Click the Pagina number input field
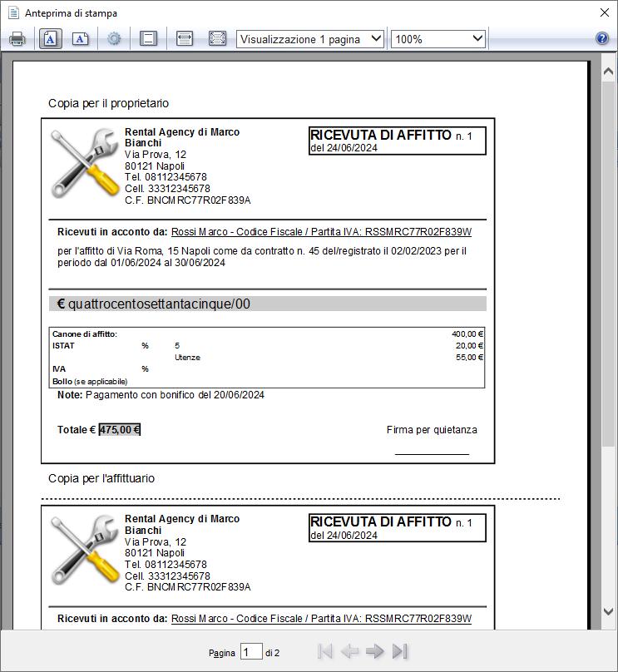The width and height of the screenshot is (618, 672). click(251, 652)
